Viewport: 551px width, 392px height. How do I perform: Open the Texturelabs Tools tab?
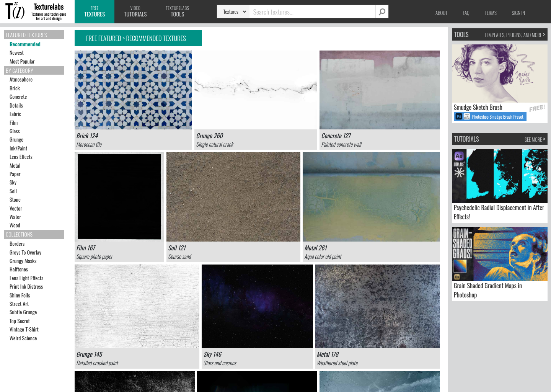click(178, 11)
